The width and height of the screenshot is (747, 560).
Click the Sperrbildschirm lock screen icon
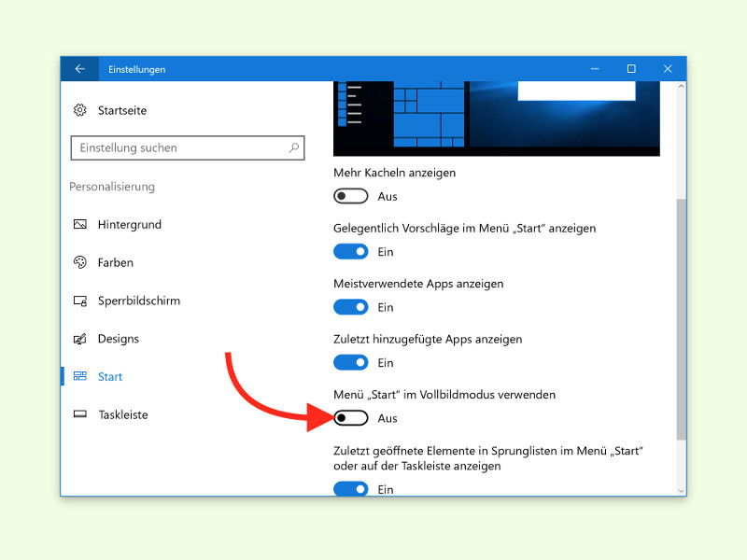pos(80,301)
